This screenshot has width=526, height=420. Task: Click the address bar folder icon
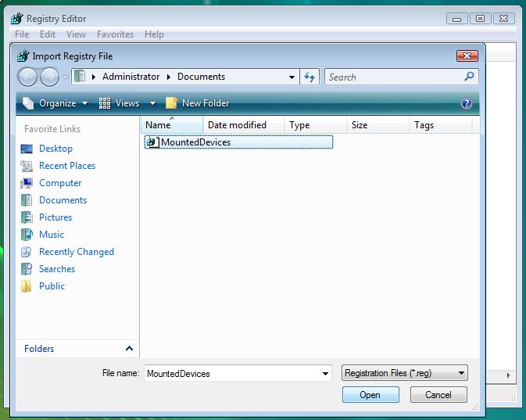[x=80, y=77]
